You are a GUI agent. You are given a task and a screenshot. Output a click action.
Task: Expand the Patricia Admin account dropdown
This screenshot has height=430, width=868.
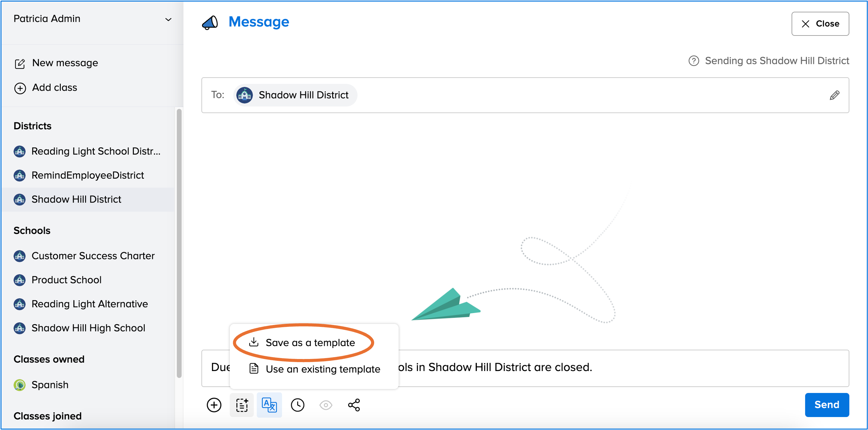168,19
